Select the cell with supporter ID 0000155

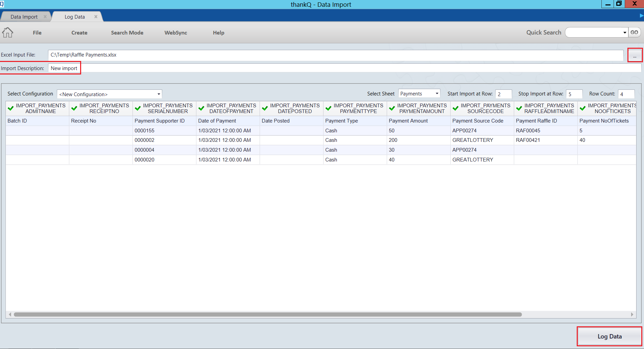[x=164, y=131]
